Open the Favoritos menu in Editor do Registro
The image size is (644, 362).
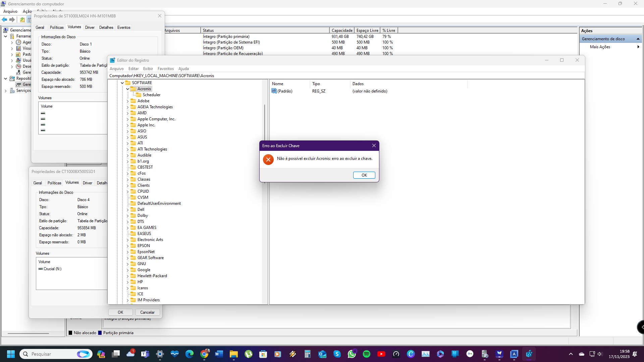(165, 69)
